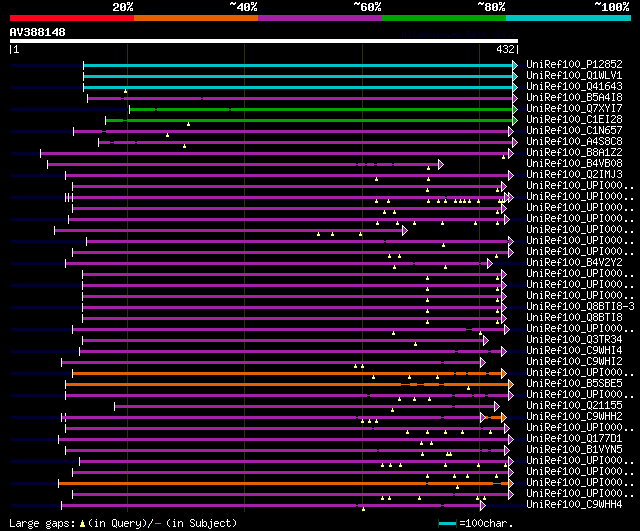The height and width of the screenshot is (531, 640).
Task: Open the UniRef100_Q2IMJ3 entry
Action: pyautogui.click(x=574, y=175)
